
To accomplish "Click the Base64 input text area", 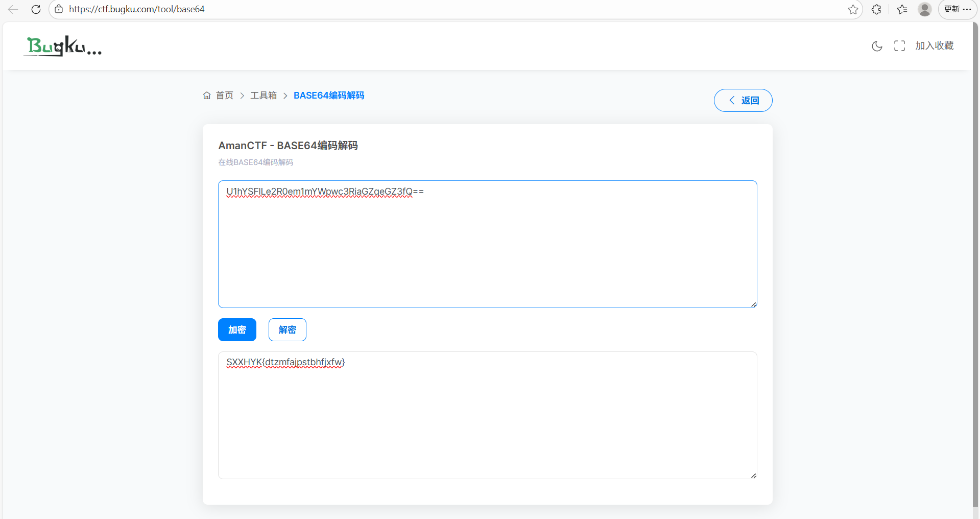I will pyautogui.click(x=488, y=244).
